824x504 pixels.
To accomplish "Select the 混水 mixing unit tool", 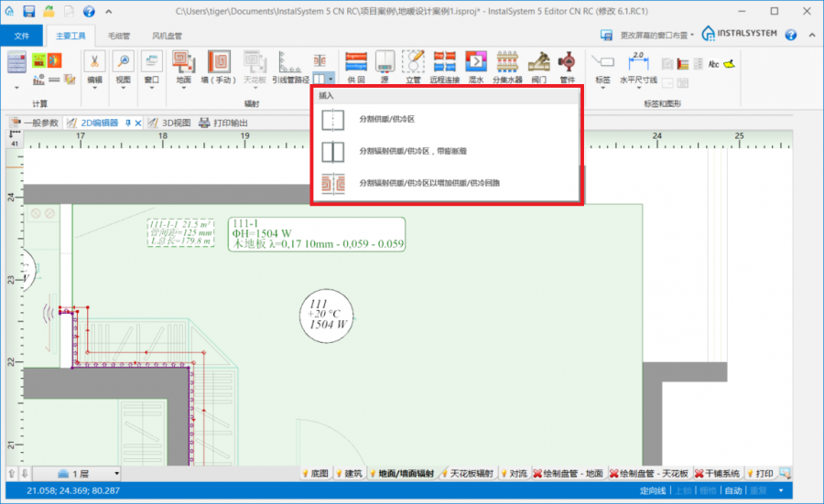I will (x=475, y=62).
